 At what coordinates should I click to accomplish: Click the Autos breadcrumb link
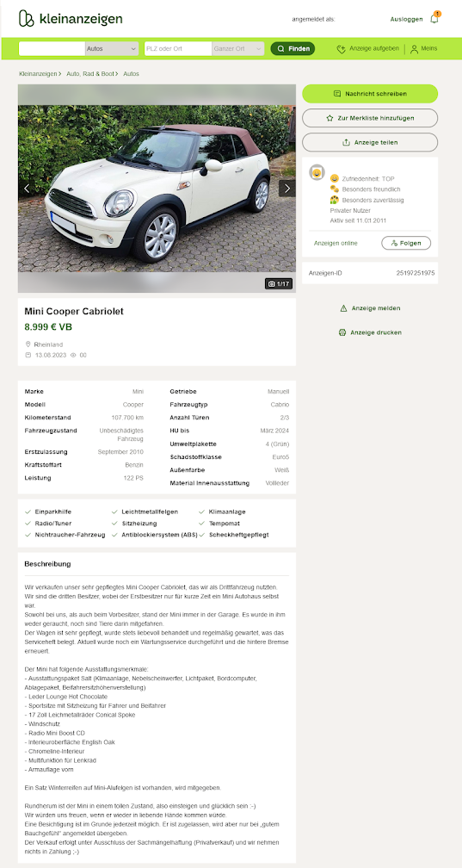(x=131, y=74)
